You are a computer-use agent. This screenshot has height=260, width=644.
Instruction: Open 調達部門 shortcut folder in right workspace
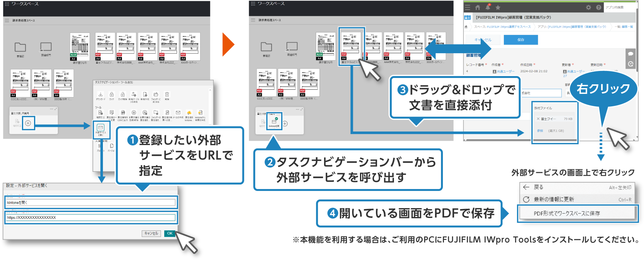point(292,47)
